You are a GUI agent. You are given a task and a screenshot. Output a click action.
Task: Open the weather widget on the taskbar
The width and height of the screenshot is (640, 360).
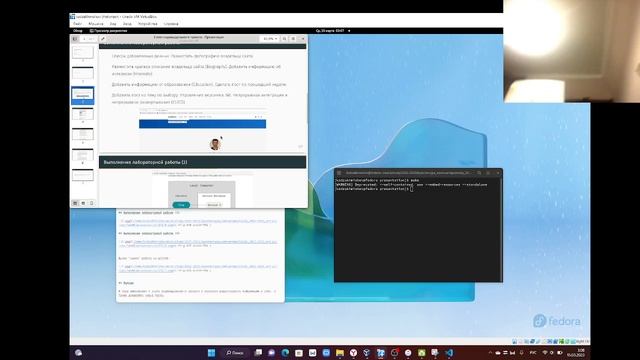pyautogui.click(x=78, y=353)
